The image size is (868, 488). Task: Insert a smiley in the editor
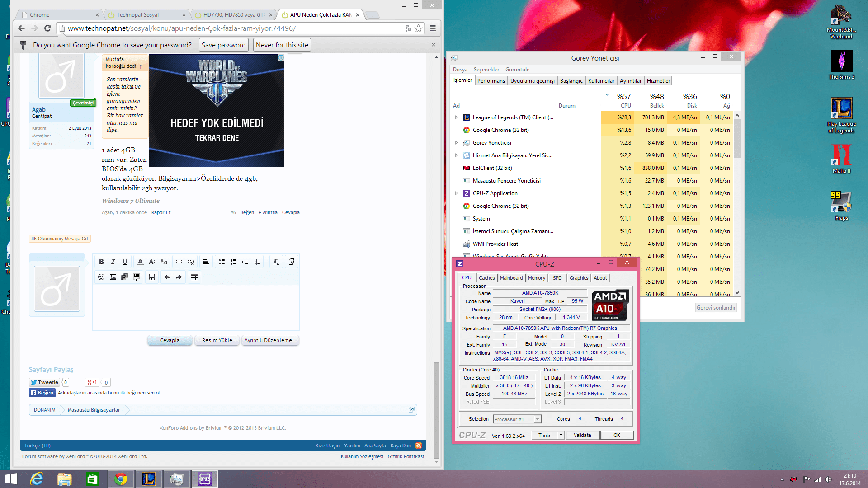pyautogui.click(x=101, y=277)
